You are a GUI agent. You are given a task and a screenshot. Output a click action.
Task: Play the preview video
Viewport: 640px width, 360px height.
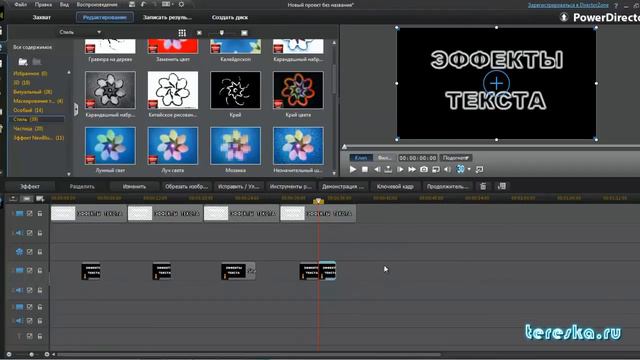(353, 169)
